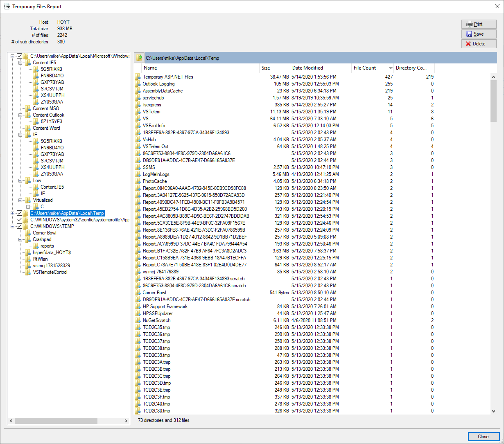Pick the iisexpress folder icon
Screen dimensions: 504x444
[x=138, y=105]
